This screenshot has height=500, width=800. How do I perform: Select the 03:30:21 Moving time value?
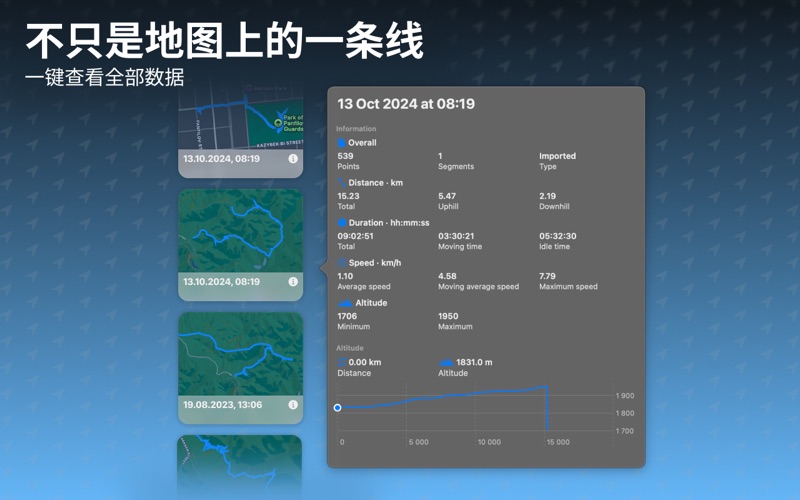[456, 236]
